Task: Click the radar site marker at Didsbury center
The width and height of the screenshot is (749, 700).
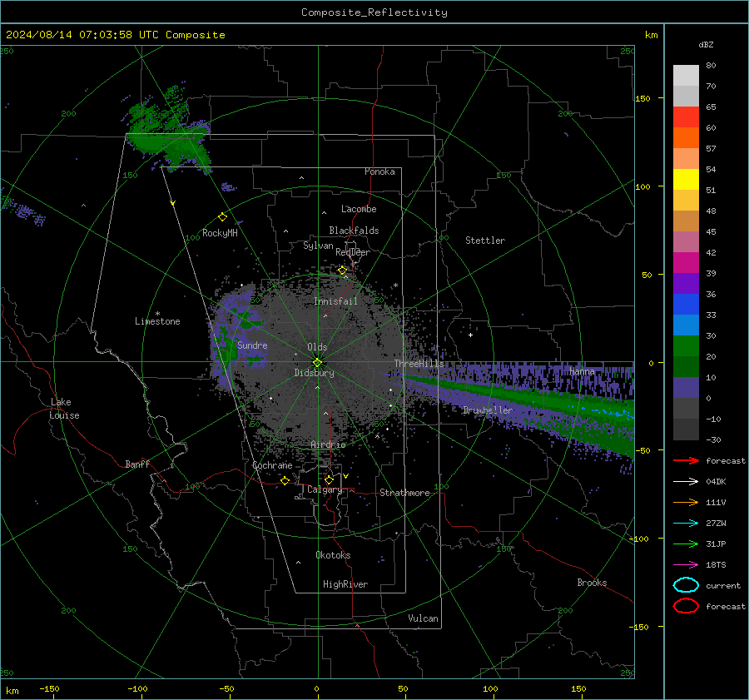Action: [317, 363]
